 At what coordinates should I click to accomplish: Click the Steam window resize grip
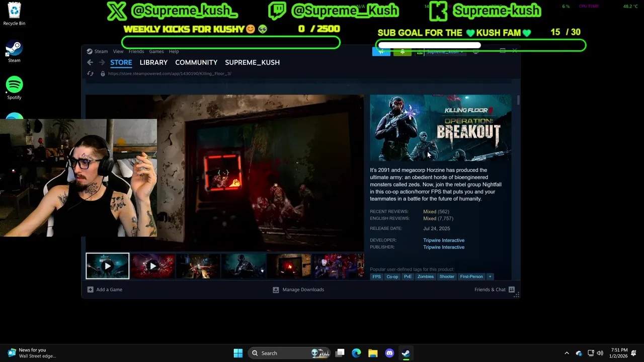click(x=516, y=295)
